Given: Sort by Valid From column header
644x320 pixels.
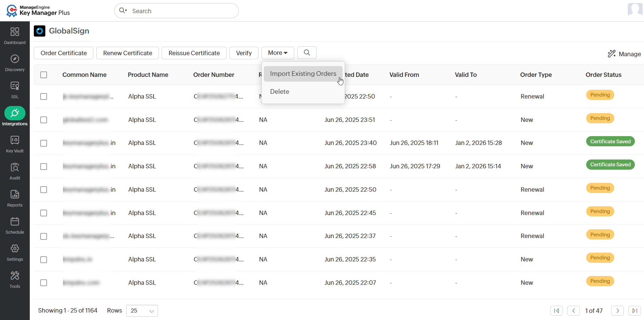Looking at the screenshot, I should point(404,75).
